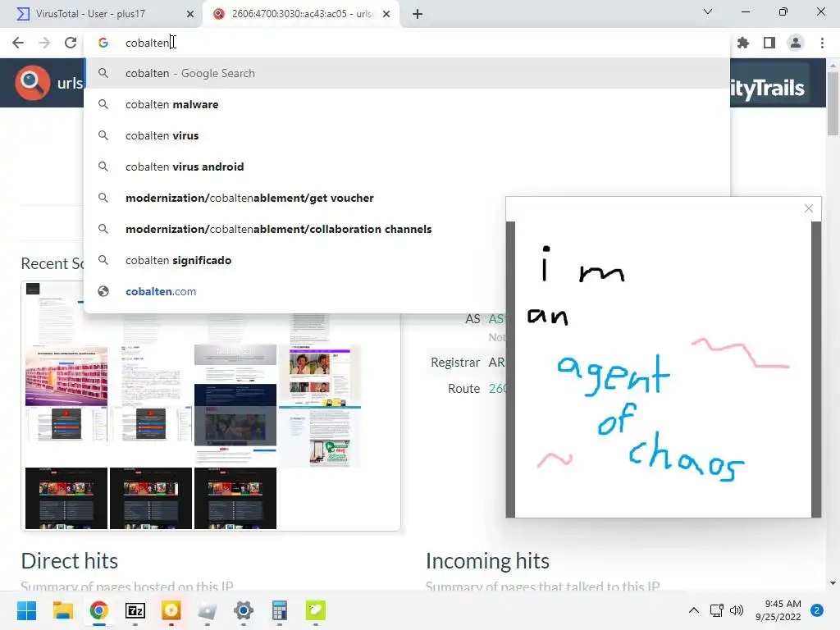
Task: Open the Extensions puzzle icon
Action: point(742,43)
